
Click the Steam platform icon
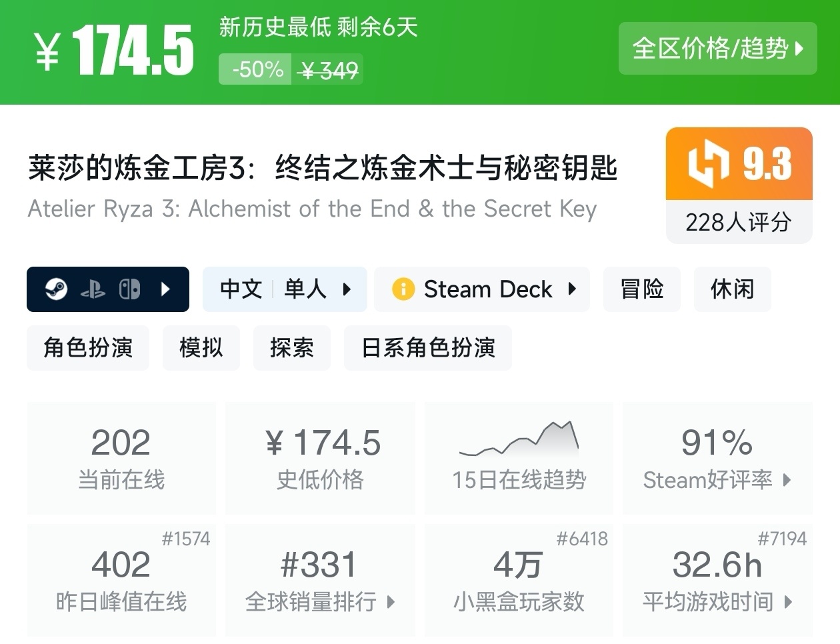(x=57, y=289)
